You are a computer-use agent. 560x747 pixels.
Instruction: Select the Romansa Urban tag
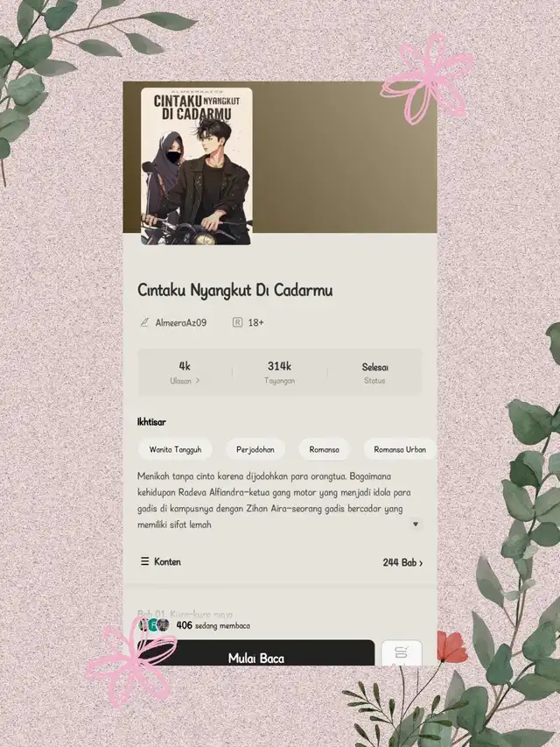(400, 449)
